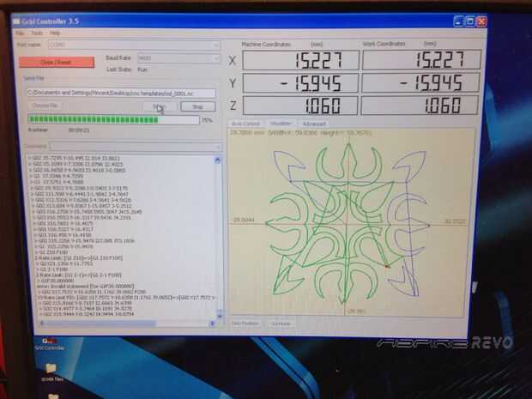Expand the Port name dropdown
The height and width of the screenshot is (399, 532).
tap(215, 45)
